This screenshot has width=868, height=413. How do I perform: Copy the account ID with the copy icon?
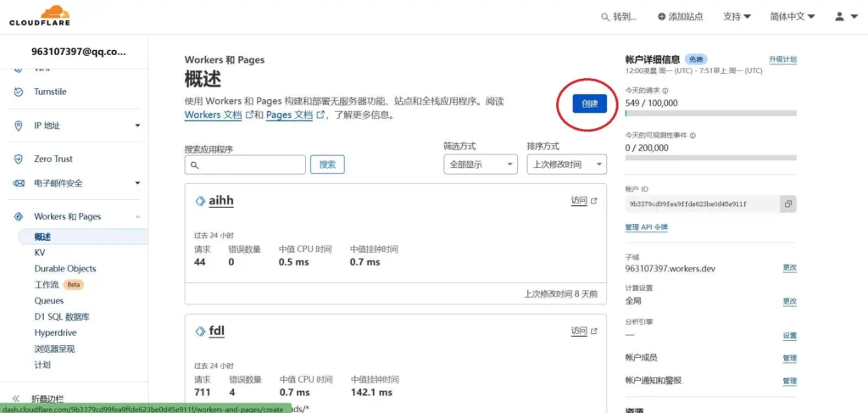pos(787,204)
